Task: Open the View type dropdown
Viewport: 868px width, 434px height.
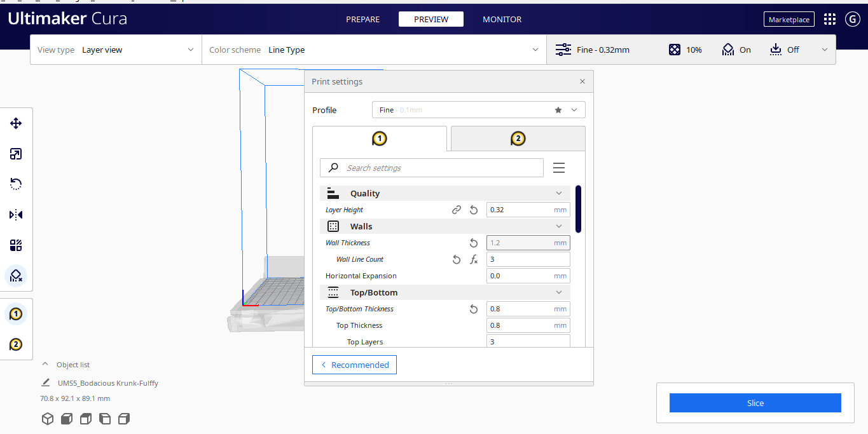Action: tap(116, 50)
